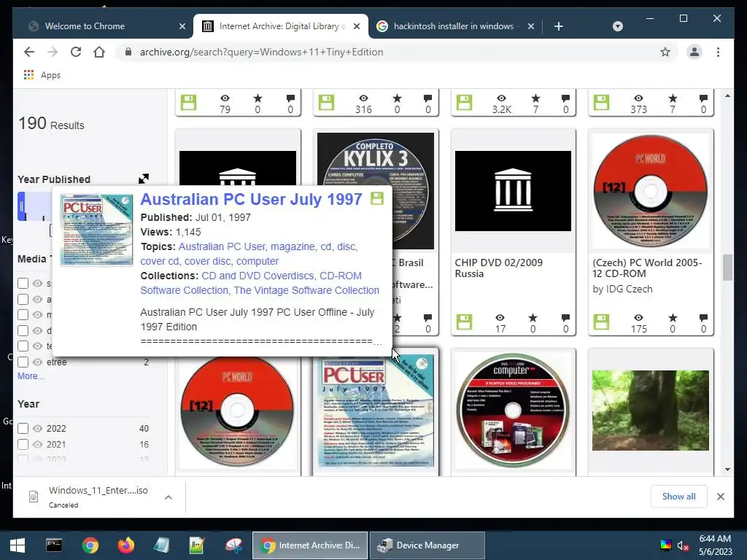Bookmark this page with the star icon
Image resolution: width=747 pixels, height=560 pixels.
(x=665, y=52)
